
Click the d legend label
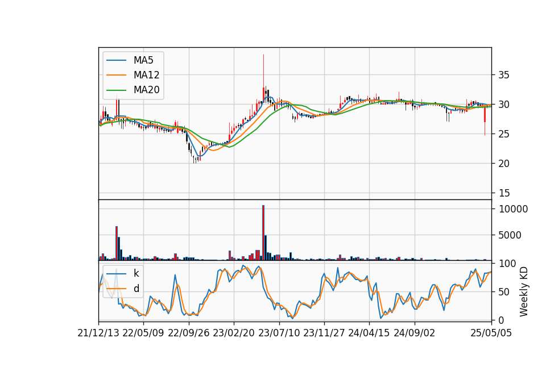(136, 289)
